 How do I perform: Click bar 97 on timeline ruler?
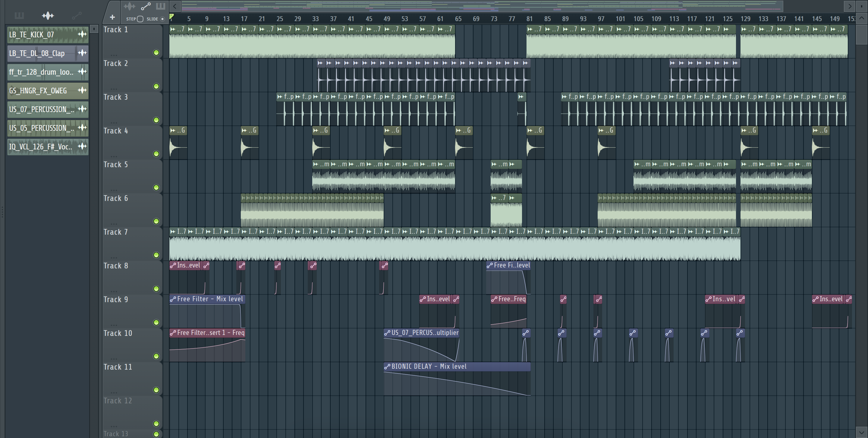click(601, 19)
